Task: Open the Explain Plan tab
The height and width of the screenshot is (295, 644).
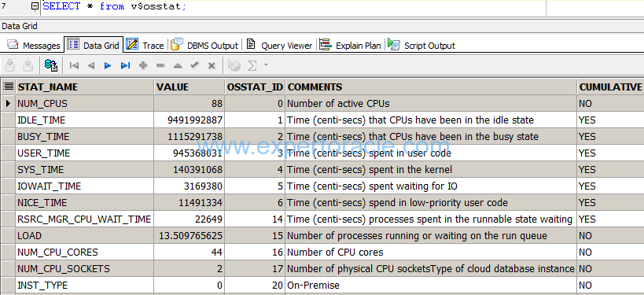Action: (351, 45)
